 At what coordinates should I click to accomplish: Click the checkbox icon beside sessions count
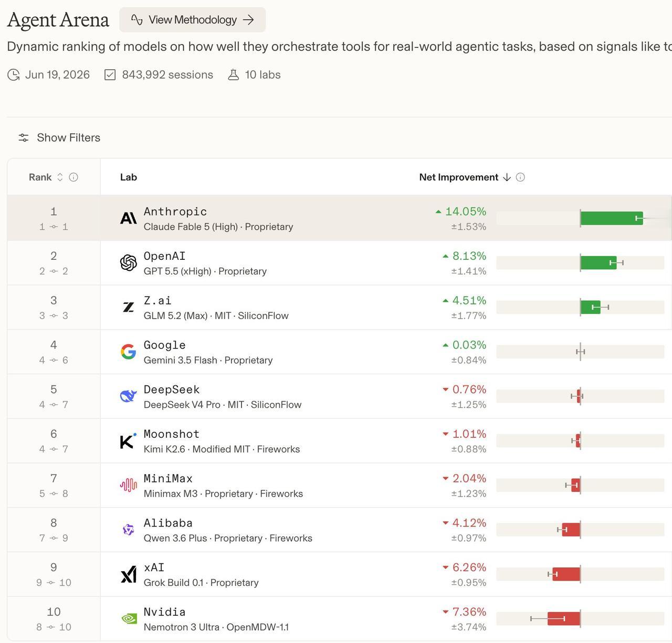(x=110, y=75)
